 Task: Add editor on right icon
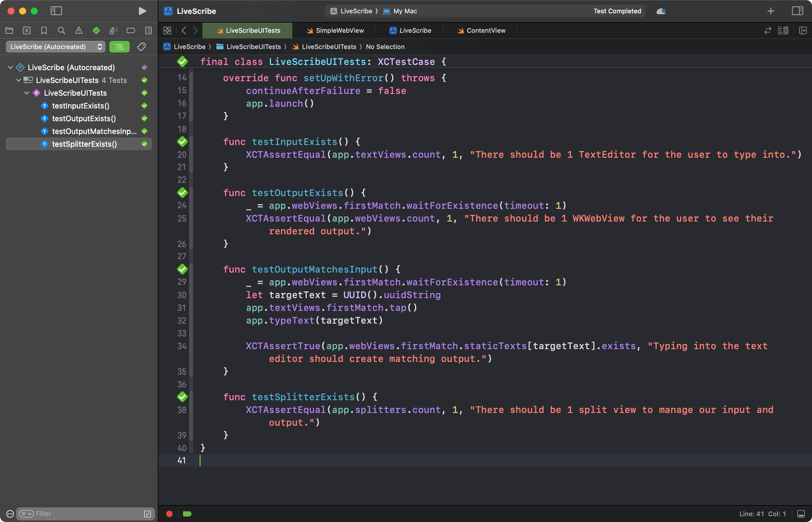(802, 30)
